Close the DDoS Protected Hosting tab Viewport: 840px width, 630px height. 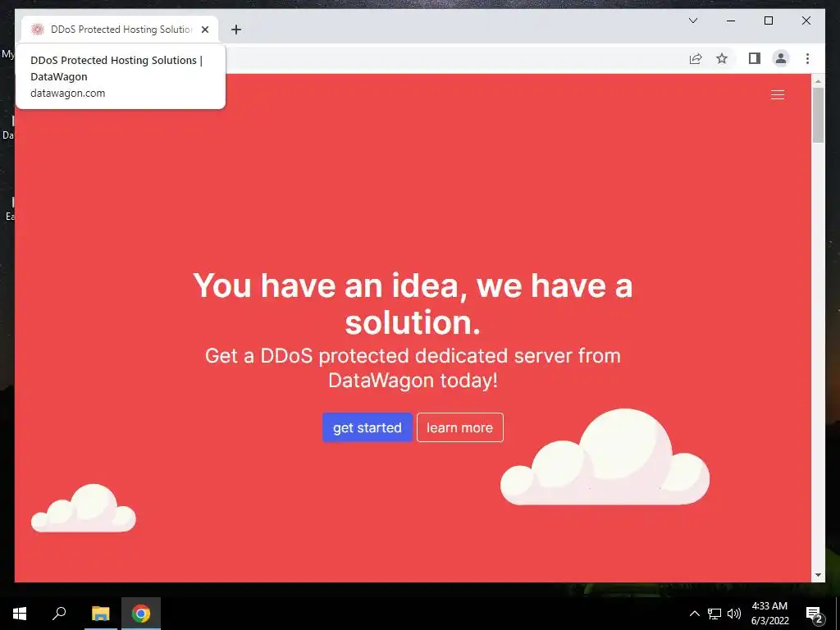point(204,30)
